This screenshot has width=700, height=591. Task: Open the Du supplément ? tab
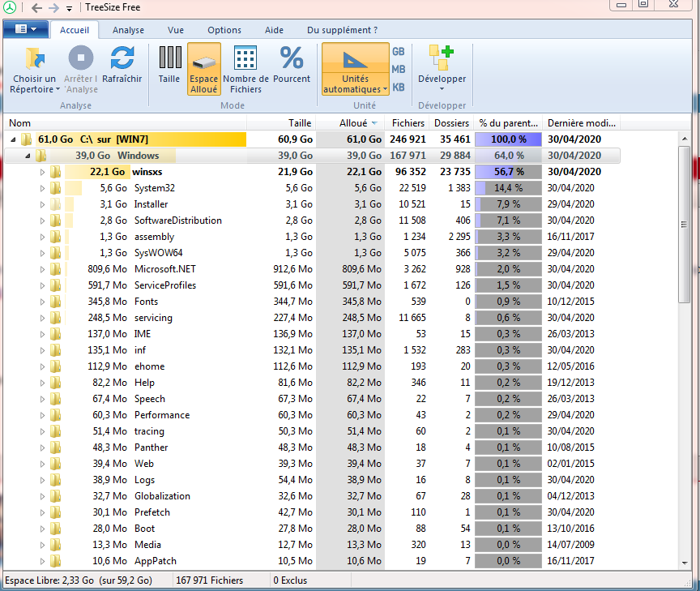point(342,30)
